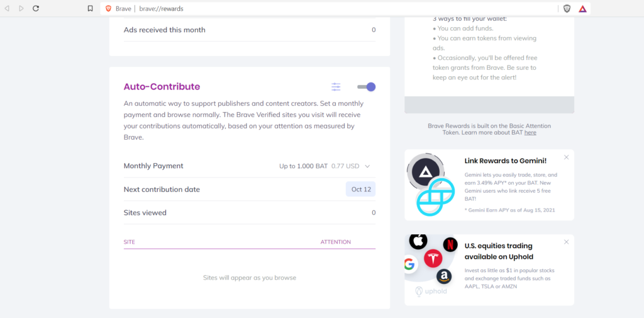
Task: Click 'Ads received this month' row label
Action: pyautogui.click(x=164, y=30)
